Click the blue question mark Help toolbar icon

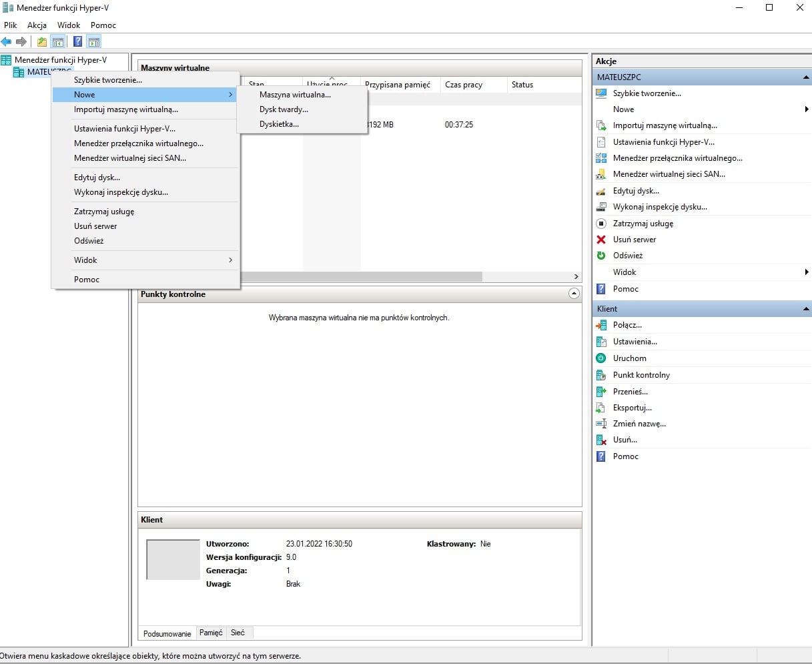(x=78, y=42)
